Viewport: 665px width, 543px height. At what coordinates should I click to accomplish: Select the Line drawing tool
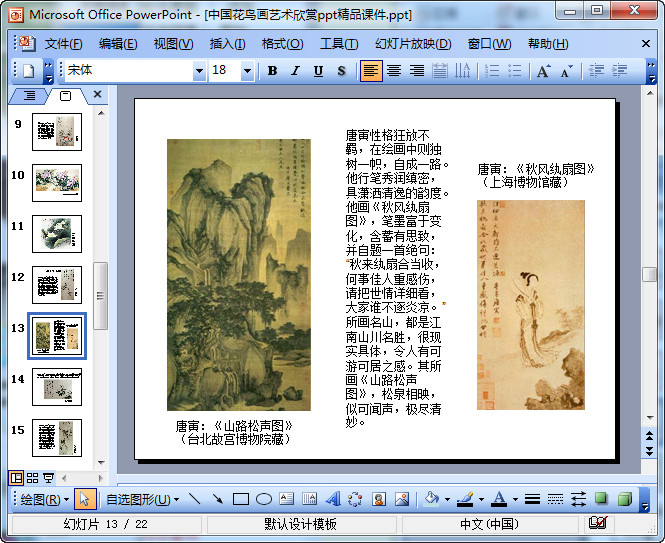pyautogui.click(x=195, y=499)
